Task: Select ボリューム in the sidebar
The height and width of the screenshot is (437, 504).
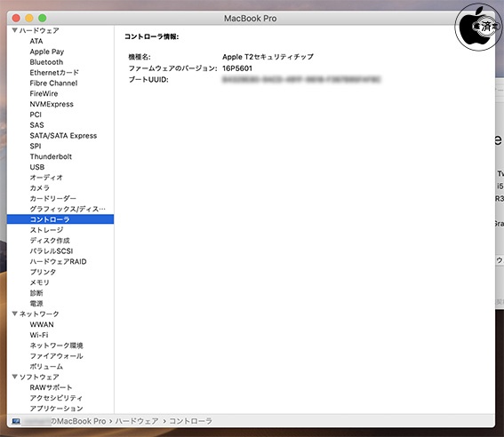Action: [46, 366]
